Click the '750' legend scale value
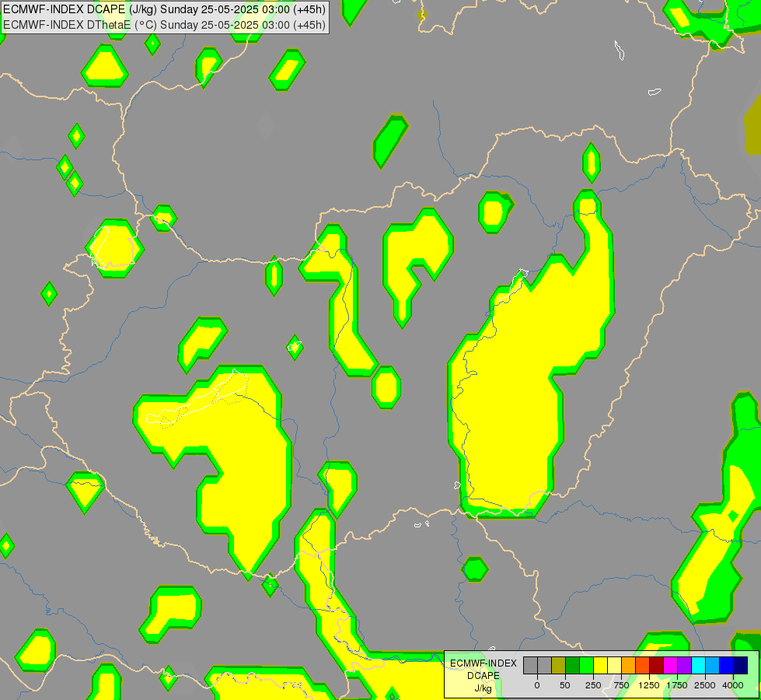The width and height of the screenshot is (761, 700). [621, 685]
